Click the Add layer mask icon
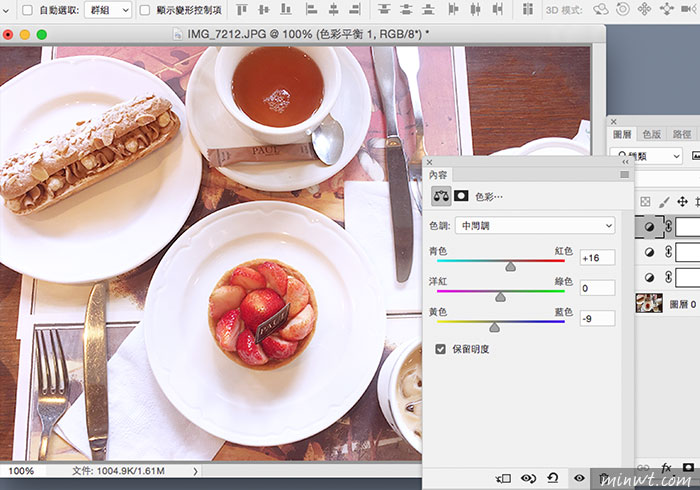 (689, 468)
